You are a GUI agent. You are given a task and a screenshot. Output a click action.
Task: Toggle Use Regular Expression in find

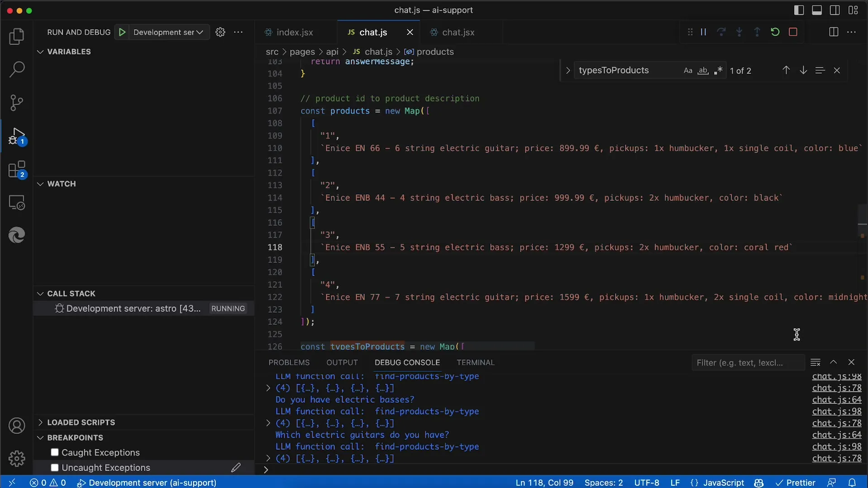click(718, 71)
